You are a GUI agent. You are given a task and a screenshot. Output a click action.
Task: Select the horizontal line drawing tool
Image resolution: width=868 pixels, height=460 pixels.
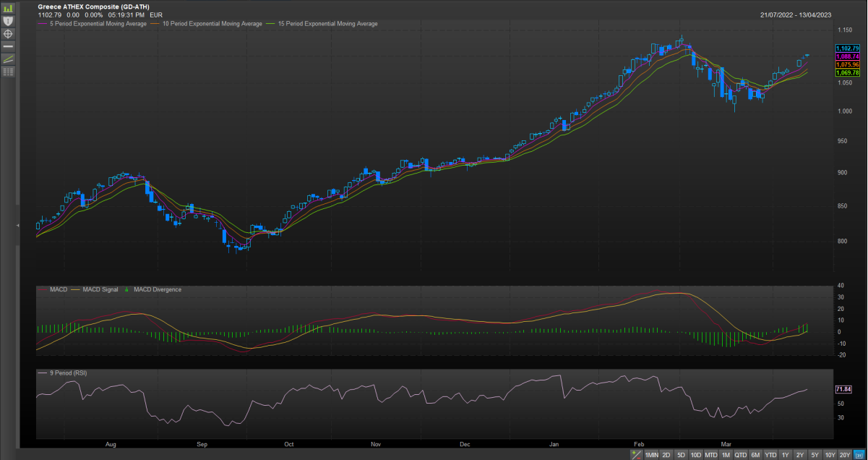click(8, 46)
